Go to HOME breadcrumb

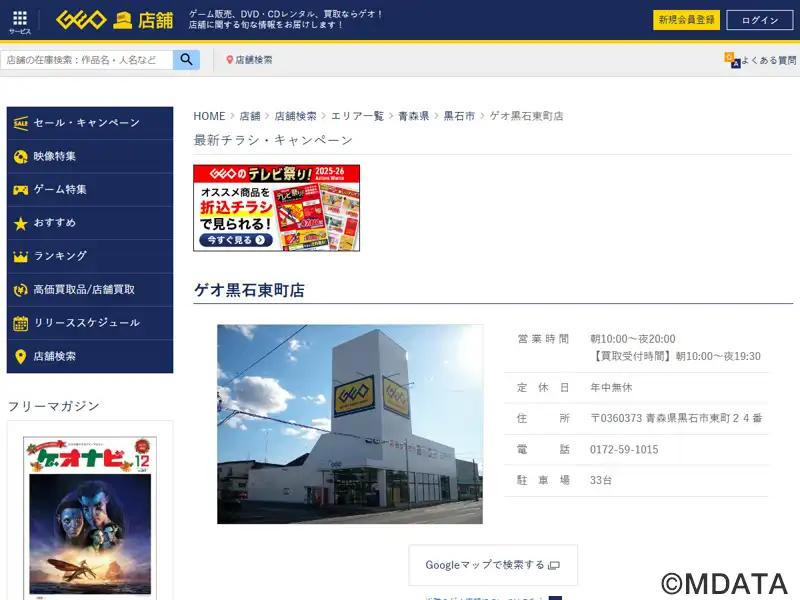[209, 116]
